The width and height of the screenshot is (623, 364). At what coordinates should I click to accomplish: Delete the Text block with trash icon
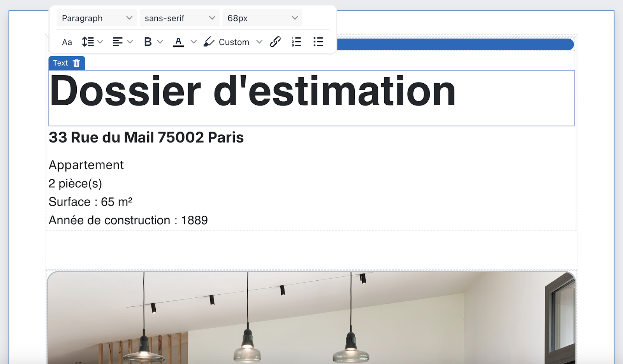point(76,63)
